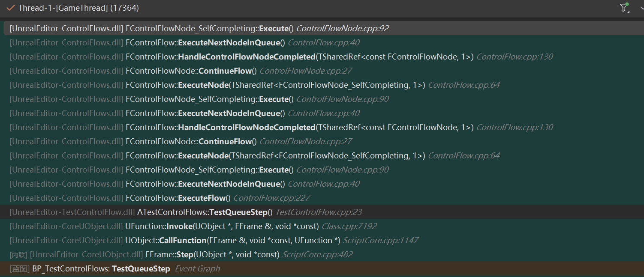
Task: Click the checkmark icon beside Thread-1
Action: pyautogui.click(x=11, y=8)
